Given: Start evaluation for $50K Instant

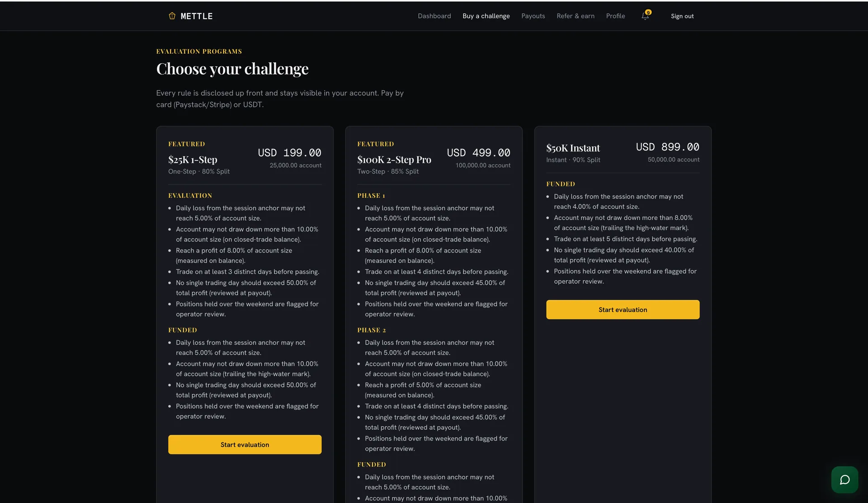Looking at the screenshot, I should [623, 310].
